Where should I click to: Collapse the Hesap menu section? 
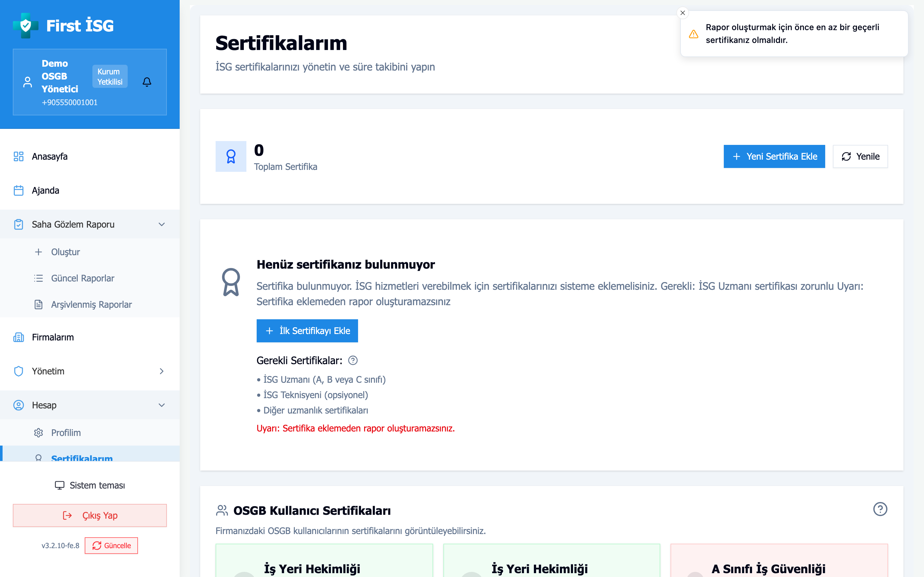coord(161,405)
